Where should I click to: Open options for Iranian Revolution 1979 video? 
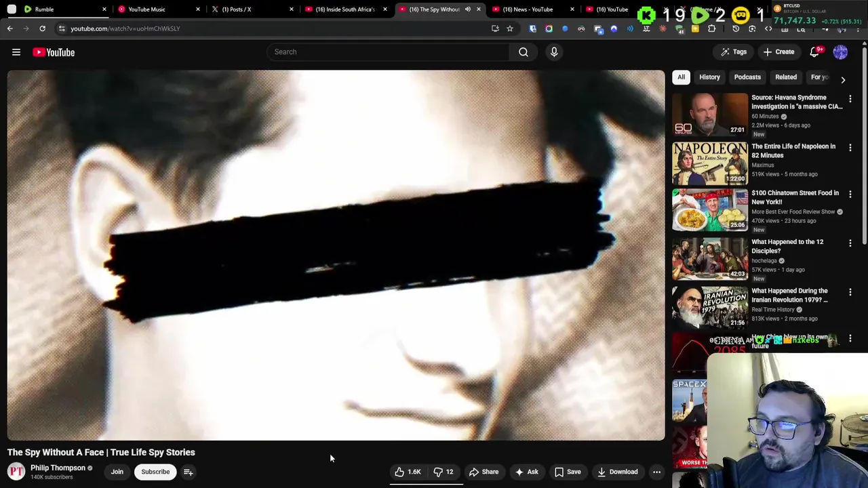(x=850, y=292)
